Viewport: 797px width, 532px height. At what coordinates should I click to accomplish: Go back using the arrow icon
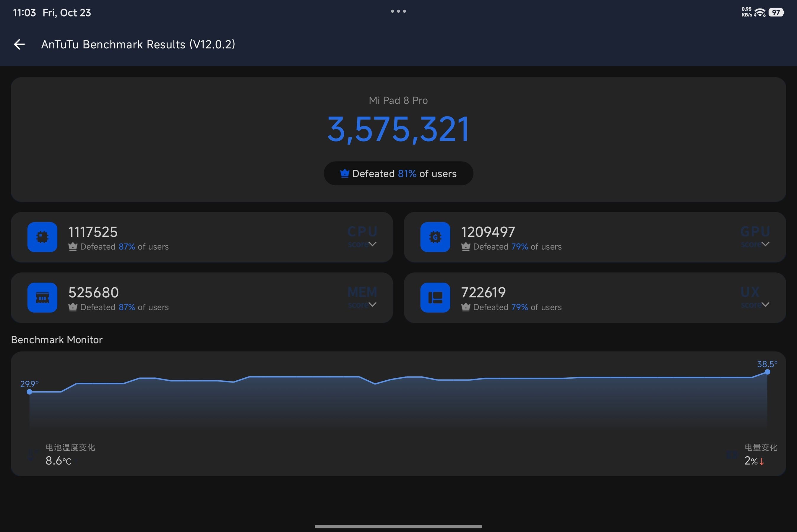click(x=19, y=44)
